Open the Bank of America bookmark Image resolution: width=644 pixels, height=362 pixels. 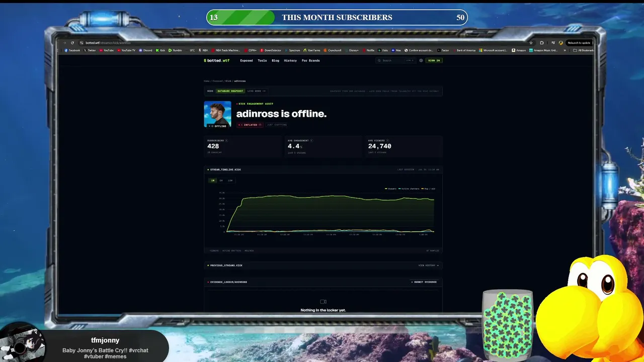(464, 50)
